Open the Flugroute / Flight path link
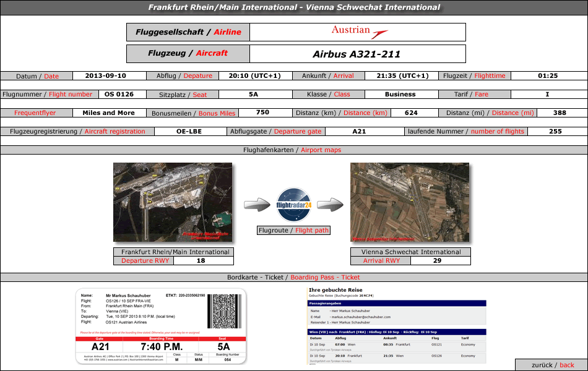The image size is (588, 371). [x=294, y=231]
